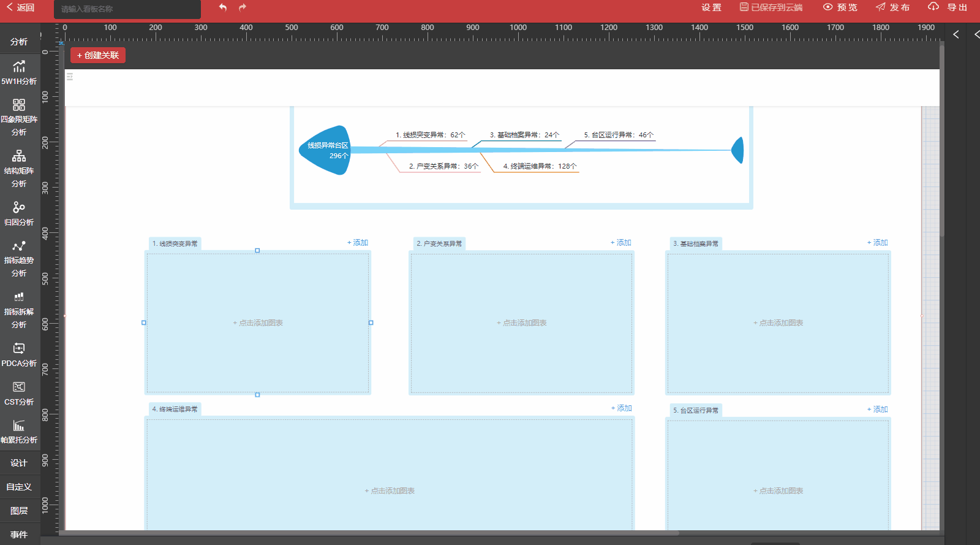
Task: Click 点击添加图表 in 基础档案异常 panel
Action: 778,322
